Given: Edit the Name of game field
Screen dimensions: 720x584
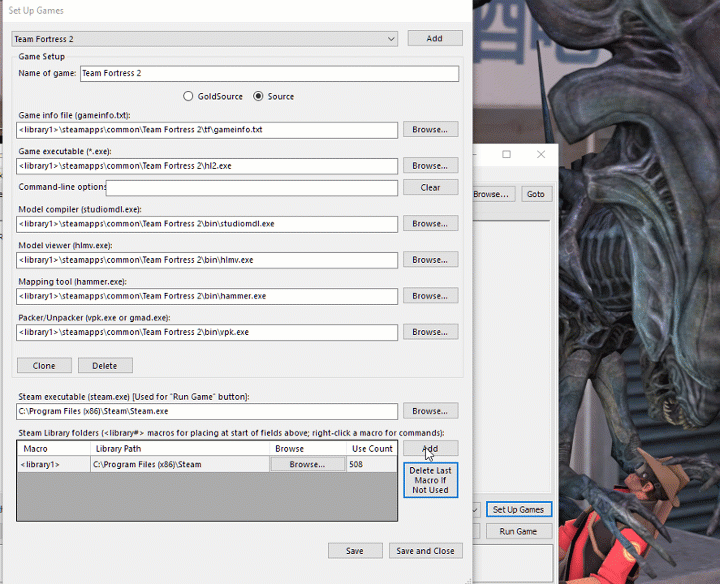Looking at the screenshot, I should click(269, 73).
